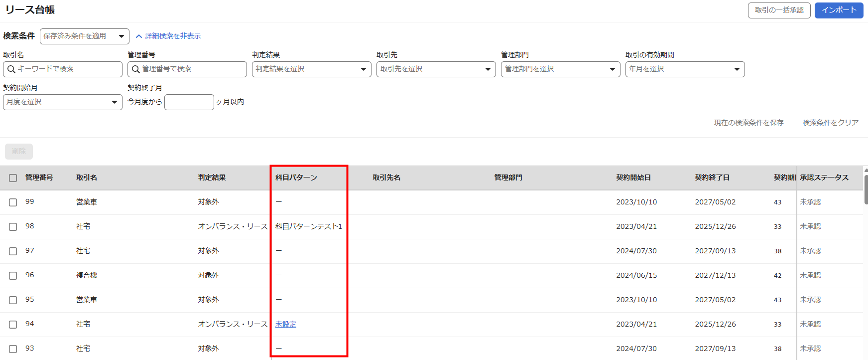Click the 科目パターン column header
This screenshot has width=868, height=360.
tap(296, 178)
